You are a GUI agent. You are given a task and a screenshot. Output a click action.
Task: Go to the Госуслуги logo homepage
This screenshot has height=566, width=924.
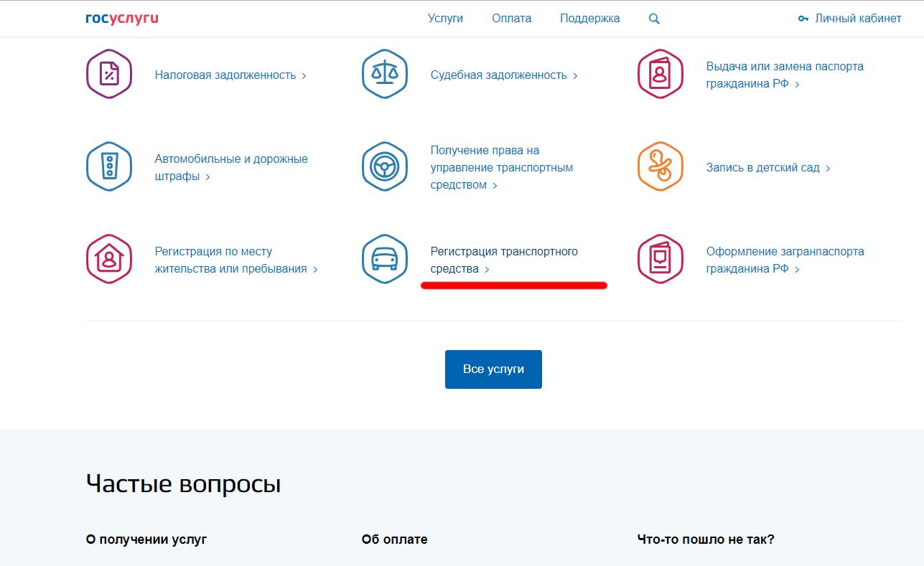click(121, 19)
